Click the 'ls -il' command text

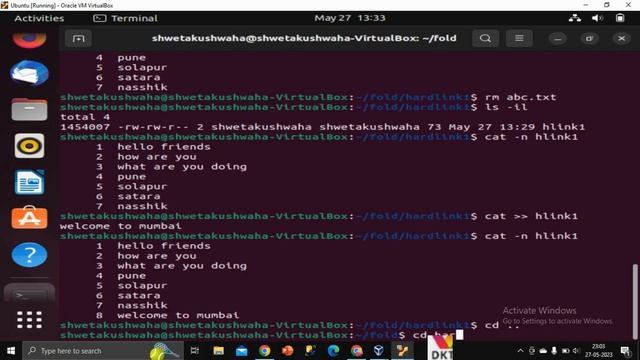point(506,107)
